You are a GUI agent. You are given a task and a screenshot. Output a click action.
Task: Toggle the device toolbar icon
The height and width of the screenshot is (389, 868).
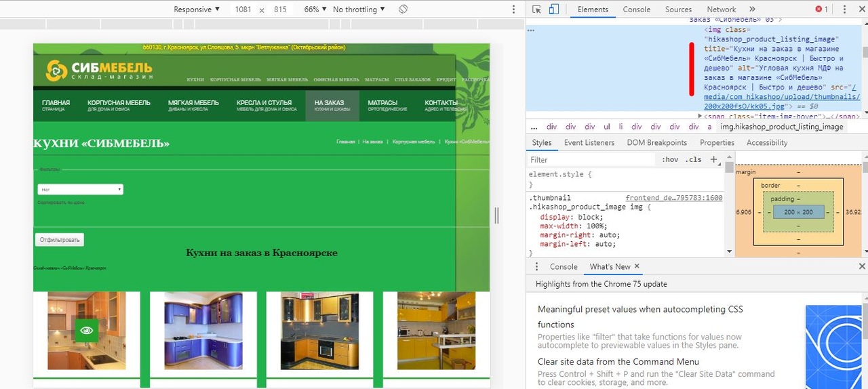(x=553, y=9)
